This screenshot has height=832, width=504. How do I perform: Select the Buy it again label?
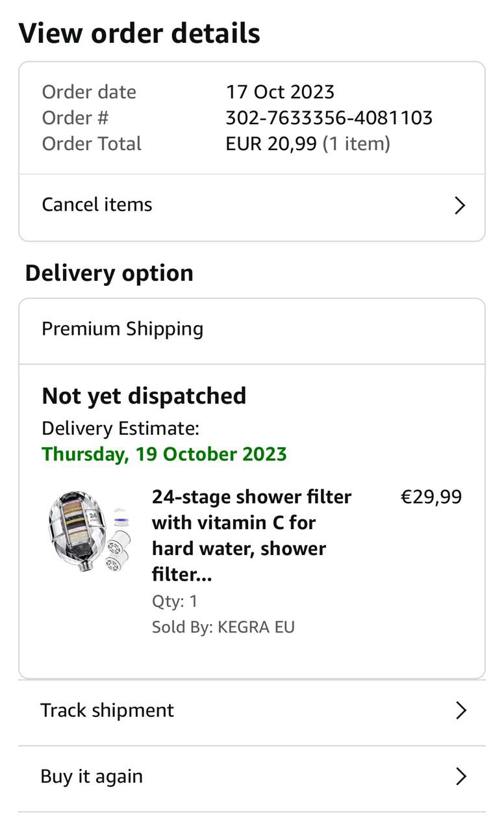(x=92, y=776)
